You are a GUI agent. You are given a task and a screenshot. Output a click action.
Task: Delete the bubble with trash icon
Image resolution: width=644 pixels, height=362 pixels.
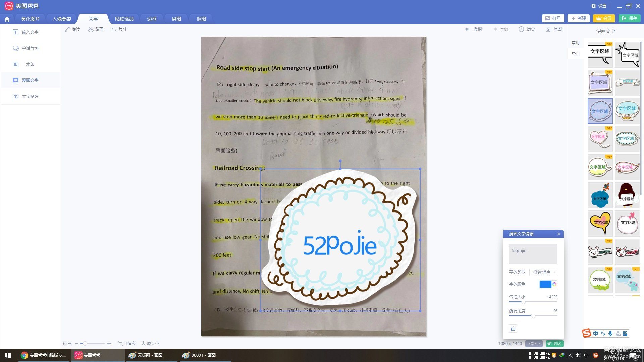tap(513, 329)
